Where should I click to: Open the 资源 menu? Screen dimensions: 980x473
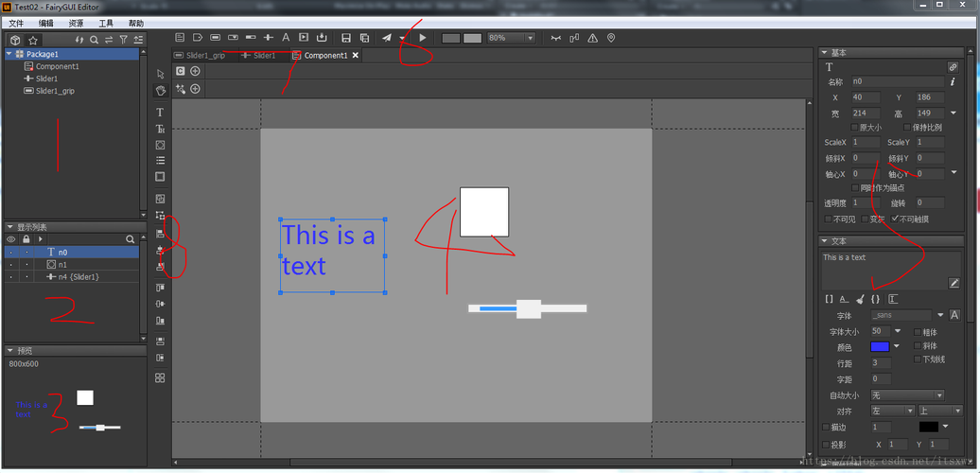click(77, 23)
